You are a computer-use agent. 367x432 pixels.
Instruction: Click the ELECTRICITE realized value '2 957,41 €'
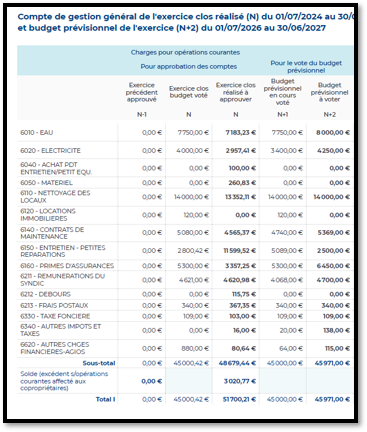coord(240,151)
